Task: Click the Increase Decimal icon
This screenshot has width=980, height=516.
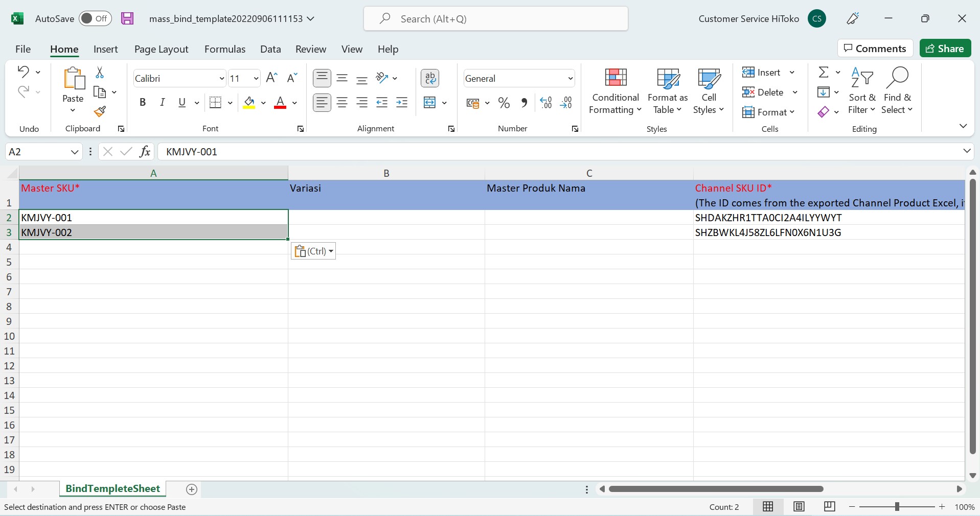Action: tap(546, 103)
